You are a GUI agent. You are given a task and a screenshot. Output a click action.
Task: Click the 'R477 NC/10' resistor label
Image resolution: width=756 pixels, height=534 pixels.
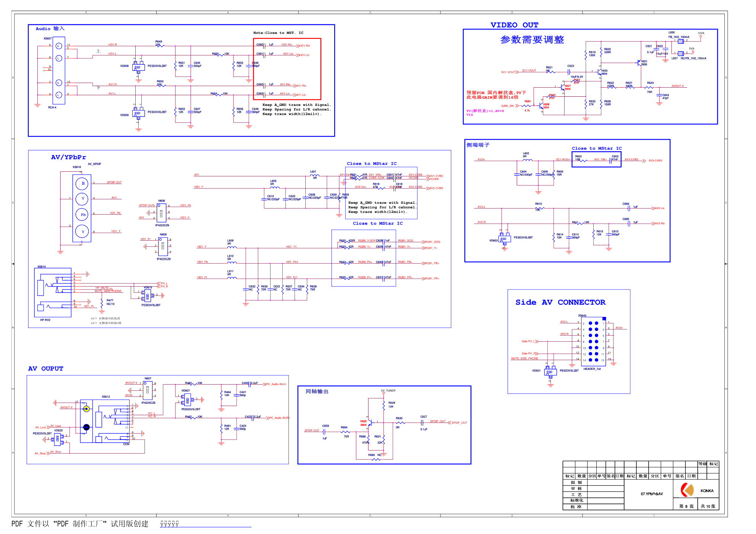pos(111,302)
